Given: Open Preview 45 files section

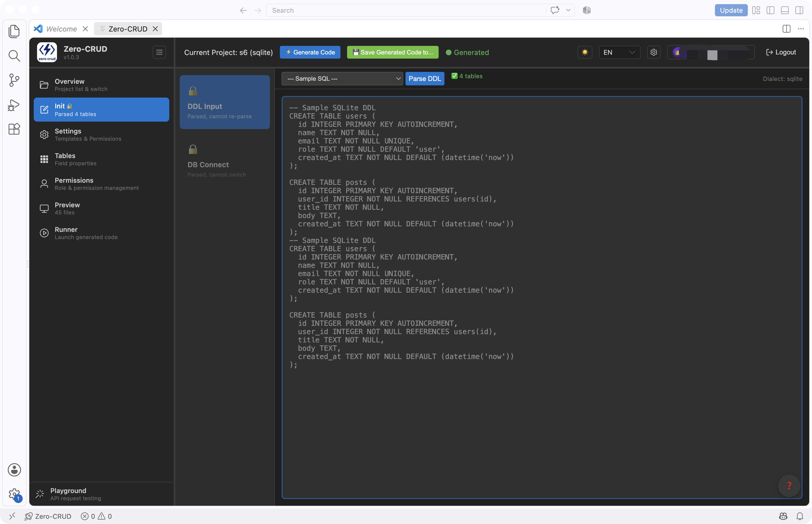Looking at the screenshot, I should 101,208.
